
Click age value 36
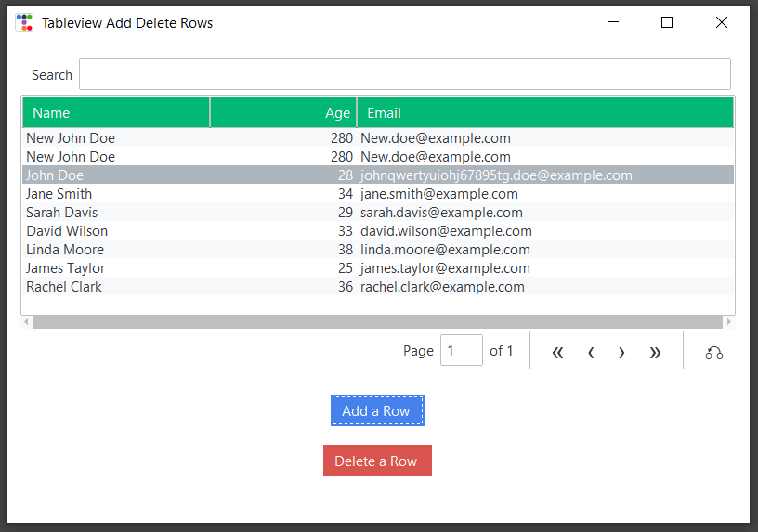pos(346,287)
